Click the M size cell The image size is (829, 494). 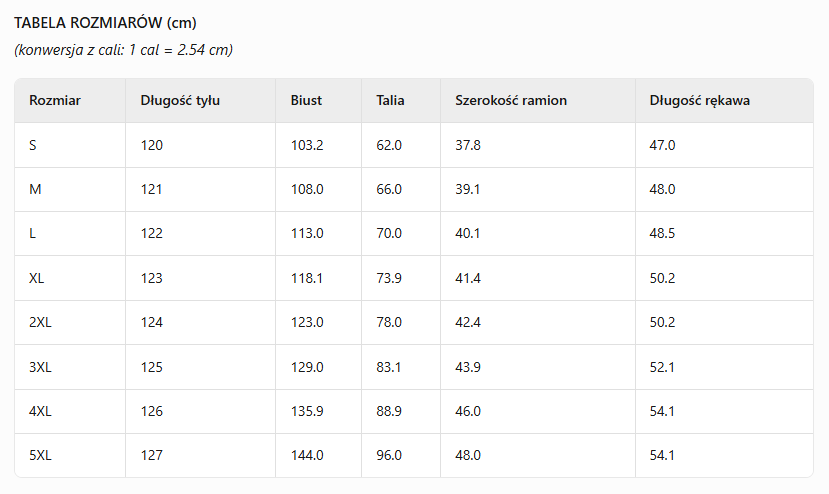(x=34, y=189)
